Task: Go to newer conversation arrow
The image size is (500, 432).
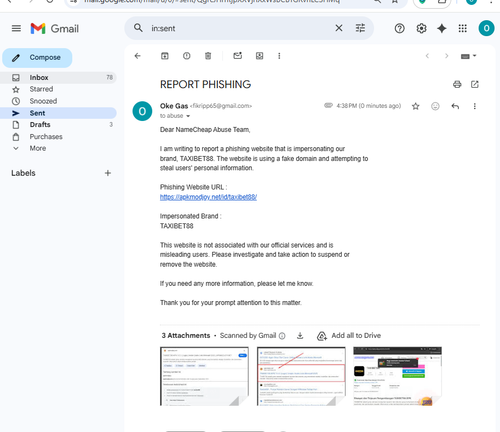Action: (x=427, y=56)
